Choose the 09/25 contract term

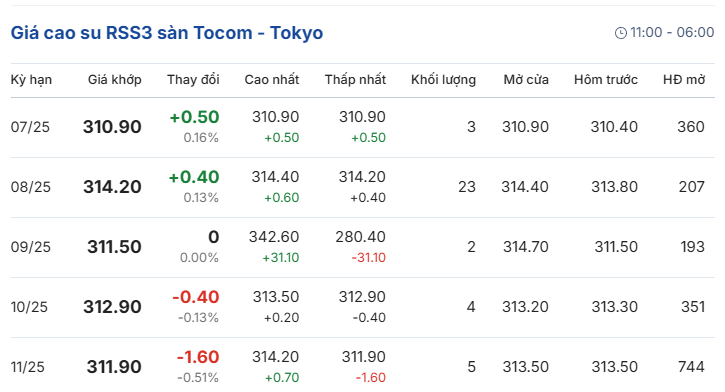[x=31, y=247]
